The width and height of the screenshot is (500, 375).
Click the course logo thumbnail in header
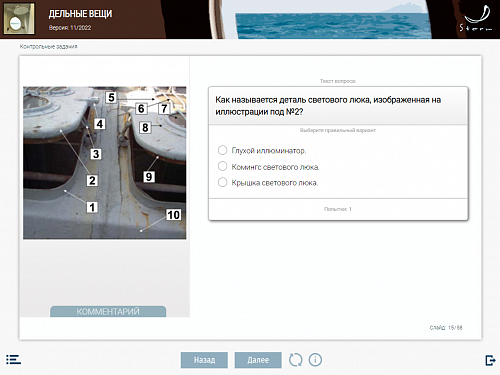click(x=19, y=19)
